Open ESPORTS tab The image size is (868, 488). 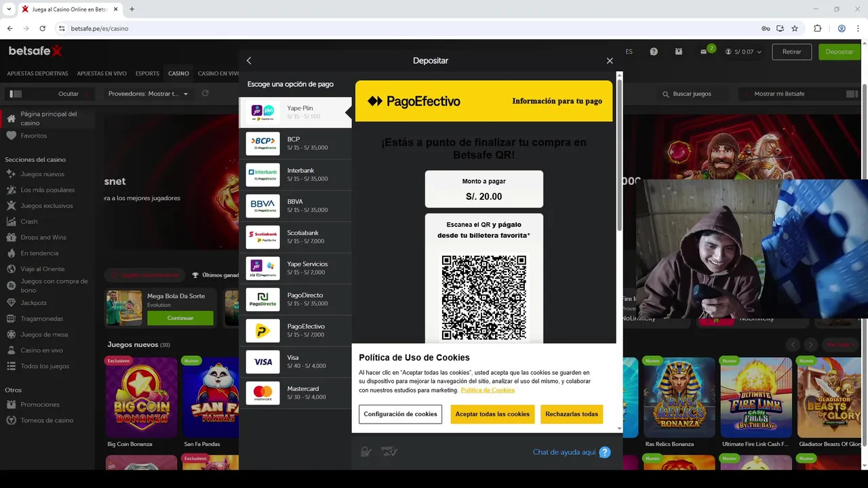click(x=147, y=73)
